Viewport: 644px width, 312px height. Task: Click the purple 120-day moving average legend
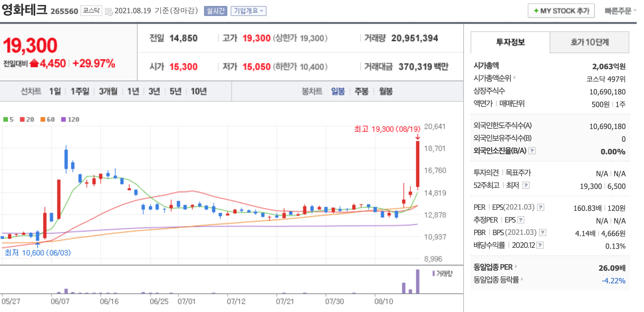click(x=70, y=119)
